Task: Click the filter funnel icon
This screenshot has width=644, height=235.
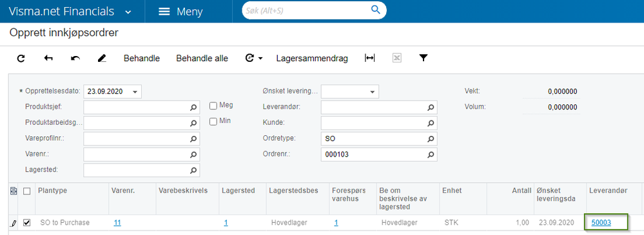Action: (x=424, y=58)
